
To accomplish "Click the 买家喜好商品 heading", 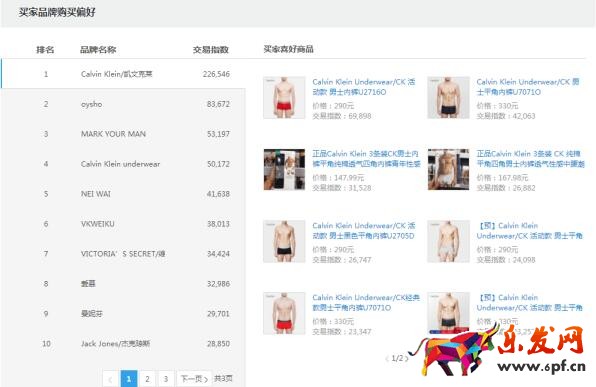I will [x=288, y=49].
